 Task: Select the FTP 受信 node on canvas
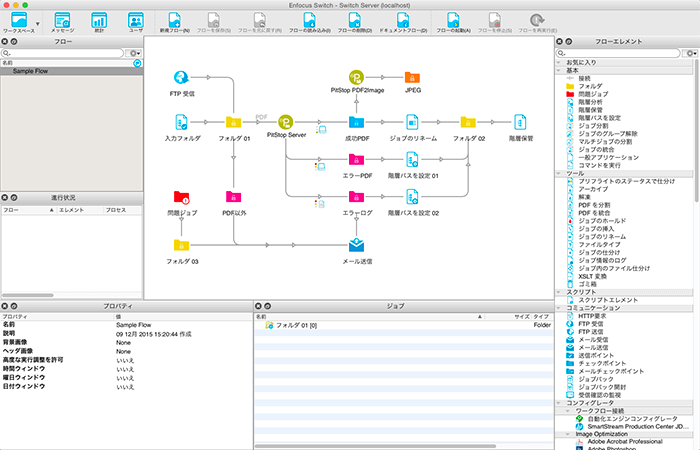pos(181,78)
